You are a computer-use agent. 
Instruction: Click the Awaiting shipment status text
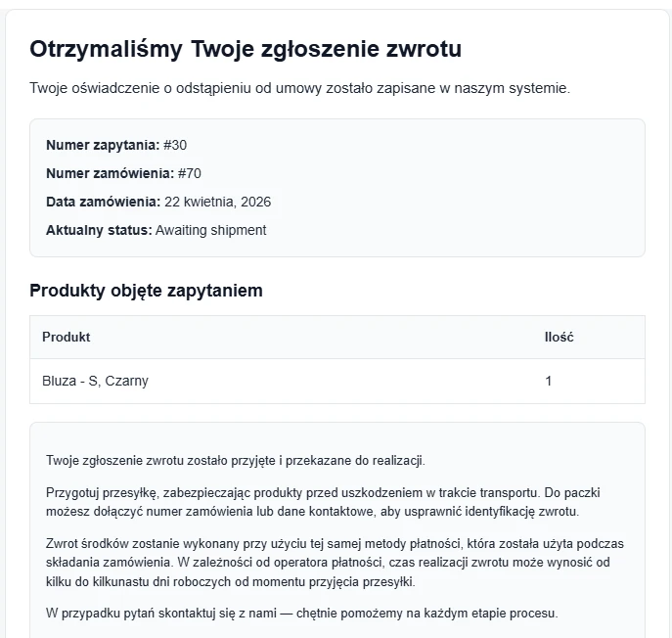(x=211, y=230)
